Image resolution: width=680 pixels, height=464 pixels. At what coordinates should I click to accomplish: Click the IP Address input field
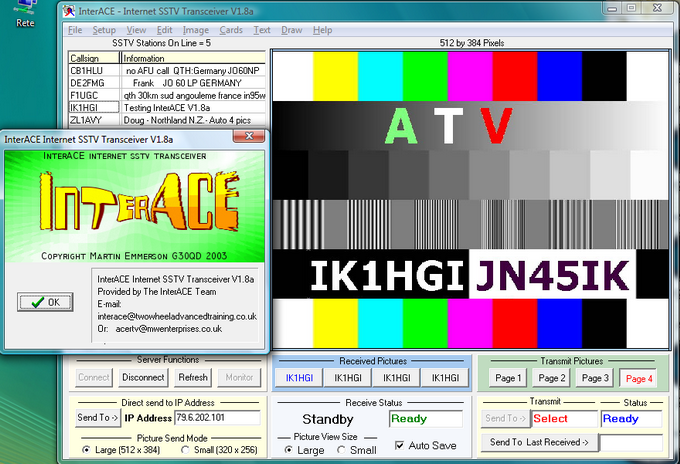pyautogui.click(x=217, y=418)
